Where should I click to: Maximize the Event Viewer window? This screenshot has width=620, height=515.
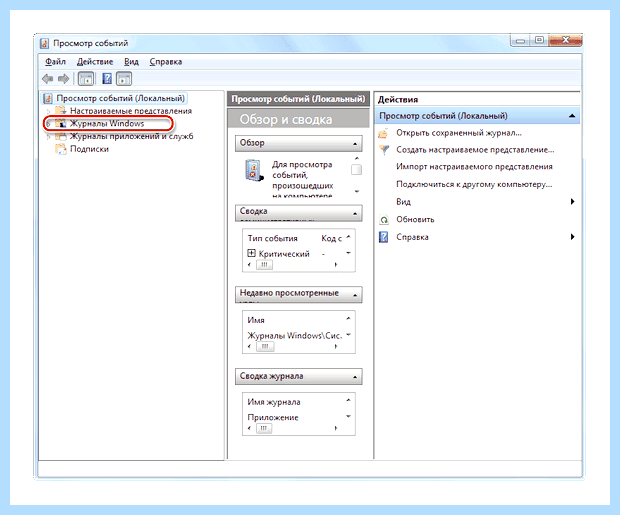click(x=539, y=40)
